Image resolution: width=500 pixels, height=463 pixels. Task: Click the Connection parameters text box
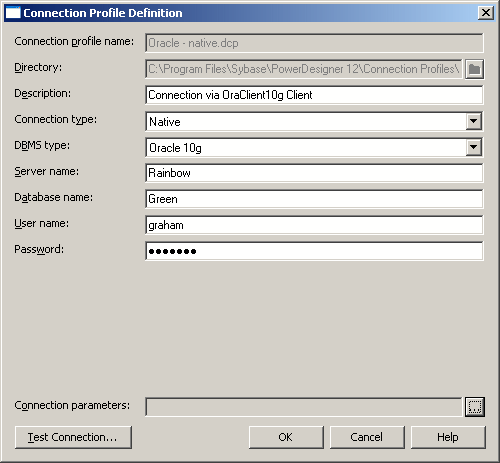304,407
